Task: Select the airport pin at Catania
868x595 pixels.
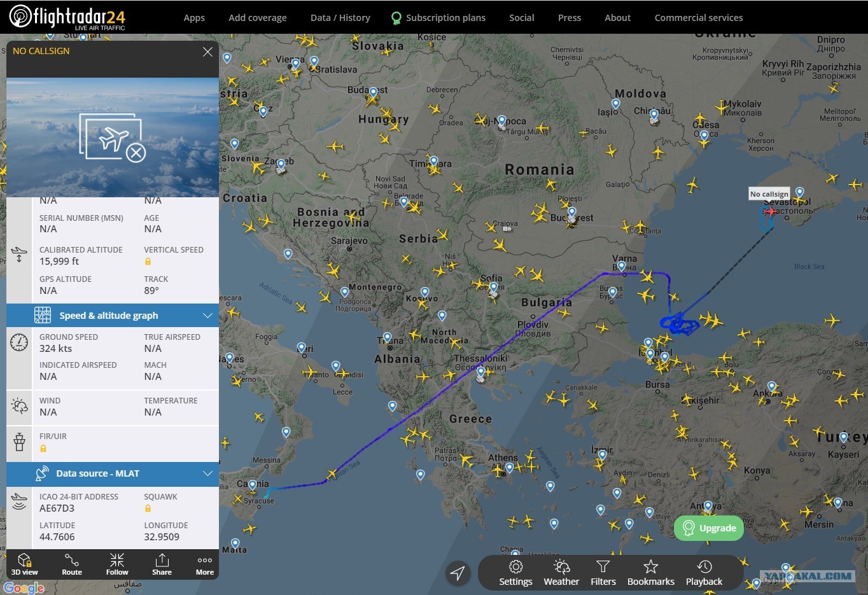Action: 253,486
